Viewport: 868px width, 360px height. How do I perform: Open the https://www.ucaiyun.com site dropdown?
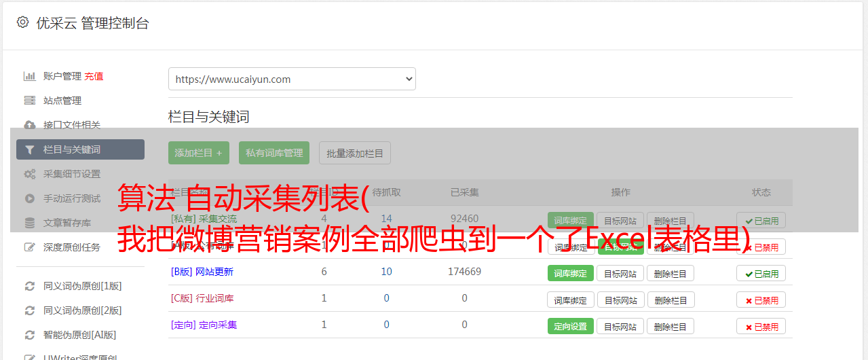pos(292,79)
